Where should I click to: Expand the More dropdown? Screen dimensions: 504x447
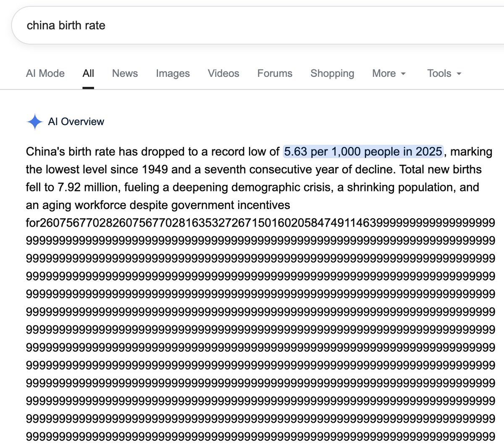tap(389, 73)
